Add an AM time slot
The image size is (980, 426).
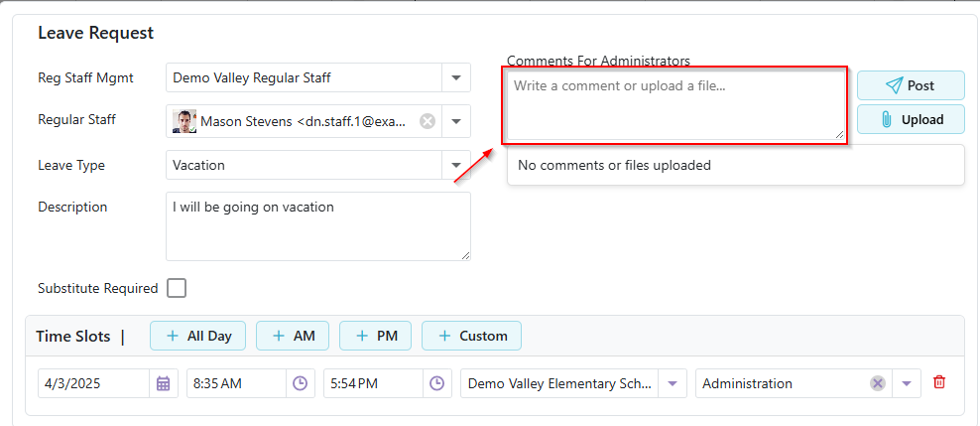click(x=292, y=336)
